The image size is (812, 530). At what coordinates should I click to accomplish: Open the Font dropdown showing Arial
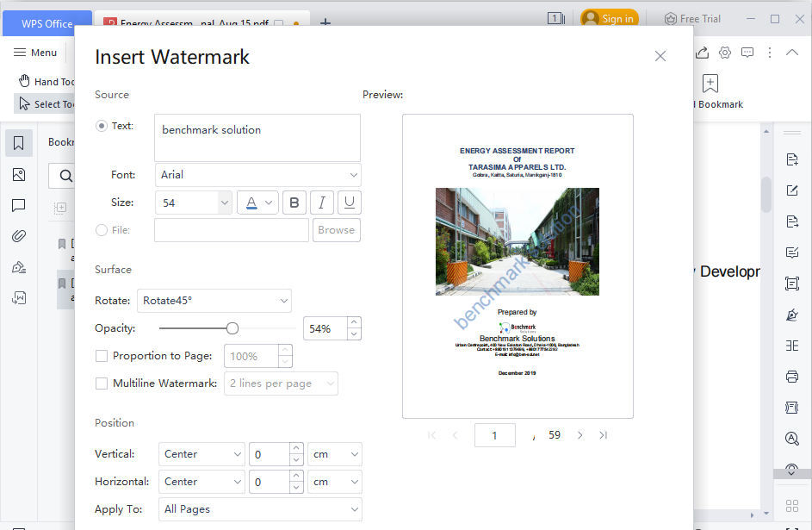pyautogui.click(x=257, y=175)
